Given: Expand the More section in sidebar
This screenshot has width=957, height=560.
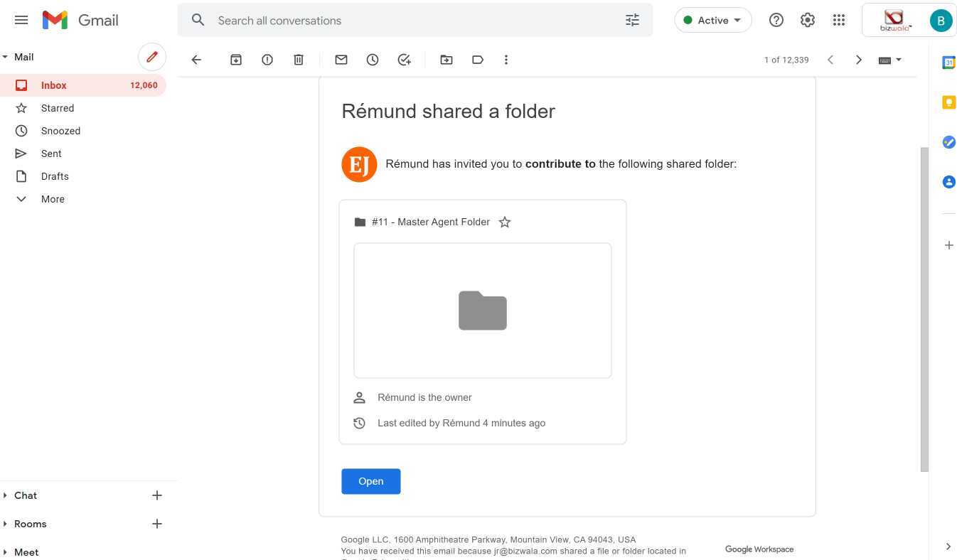Looking at the screenshot, I should pos(53,199).
